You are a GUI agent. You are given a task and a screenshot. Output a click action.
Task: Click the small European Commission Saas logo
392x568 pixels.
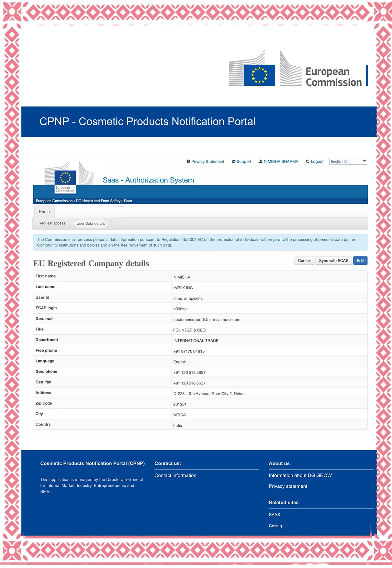click(69, 177)
